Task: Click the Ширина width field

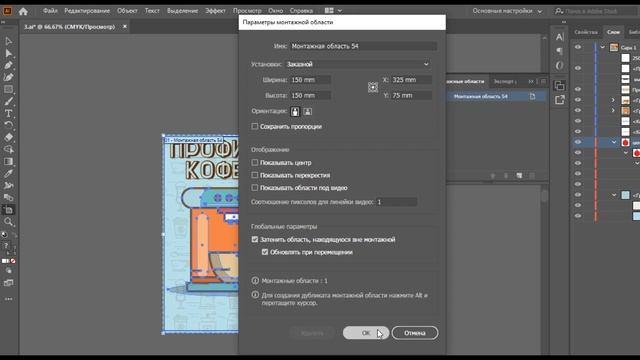Action: click(310, 80)
